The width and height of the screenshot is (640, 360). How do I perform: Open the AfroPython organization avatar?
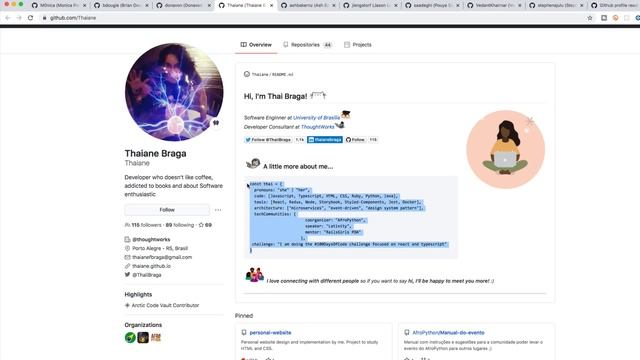(156, 338)
